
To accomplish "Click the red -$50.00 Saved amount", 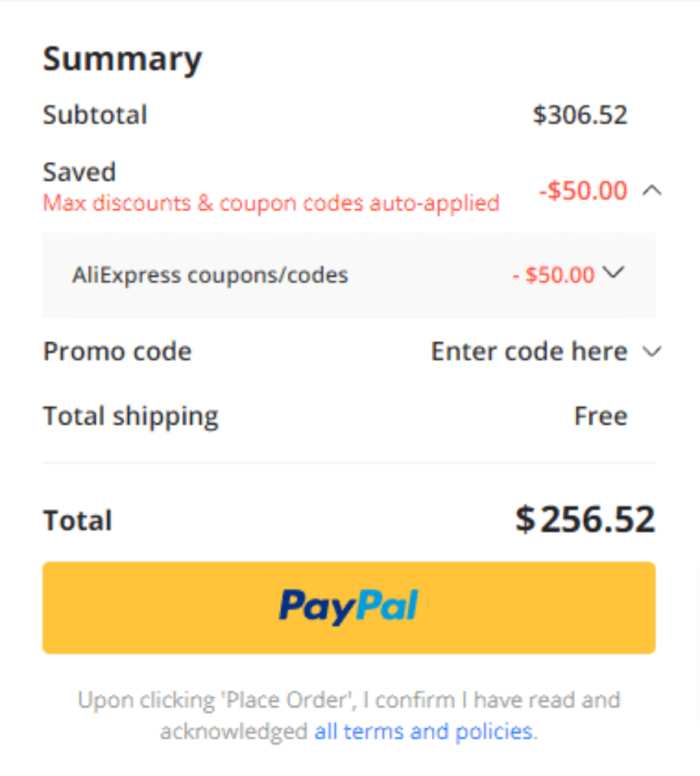I will click(x=583, y=190).
